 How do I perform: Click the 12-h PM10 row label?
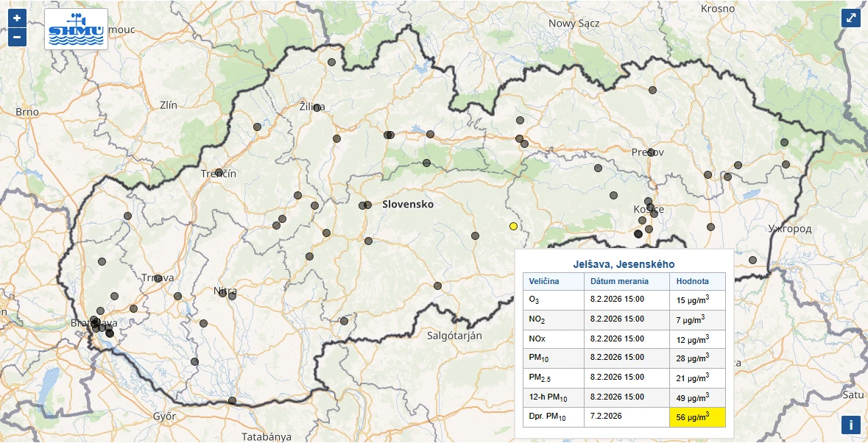point(549,397)
